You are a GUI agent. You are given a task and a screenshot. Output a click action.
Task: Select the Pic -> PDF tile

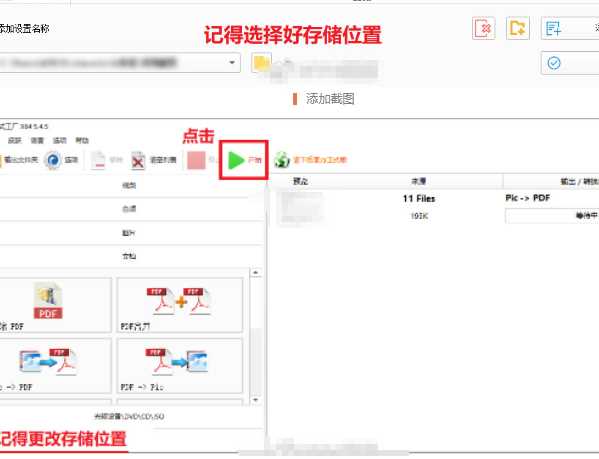55,366
